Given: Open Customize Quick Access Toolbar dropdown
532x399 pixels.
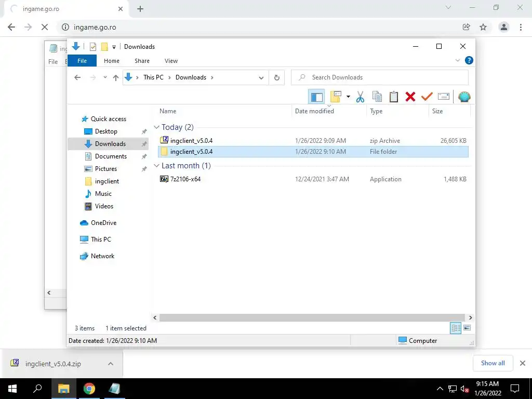Looking at the screenshot, I should [x=114, y=47].
